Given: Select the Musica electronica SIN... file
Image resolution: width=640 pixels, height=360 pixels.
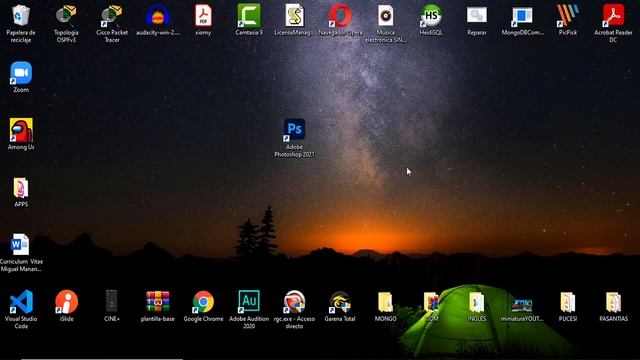Looking at the screenshot, I should click(x=386, y=16).
